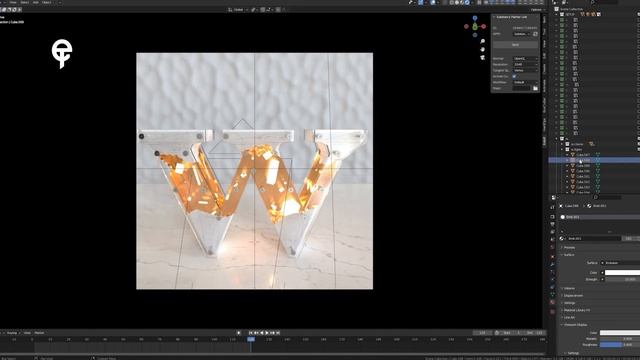Viewport: 640px width, 360px height.
Task: Click the pan hand icon in viewport
Action: (x=482, y=49)
